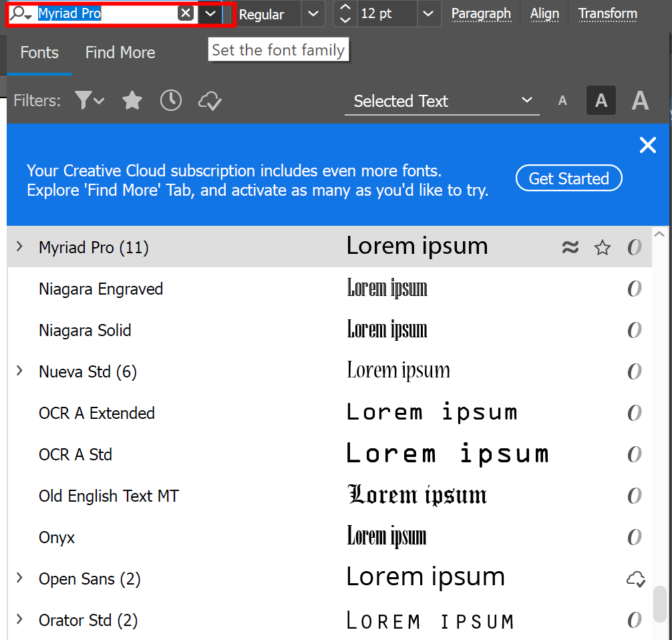This screenshot has width=672, height=640.
Task: Click OCR A Std's OpenType icon
Action: point(635,454)
